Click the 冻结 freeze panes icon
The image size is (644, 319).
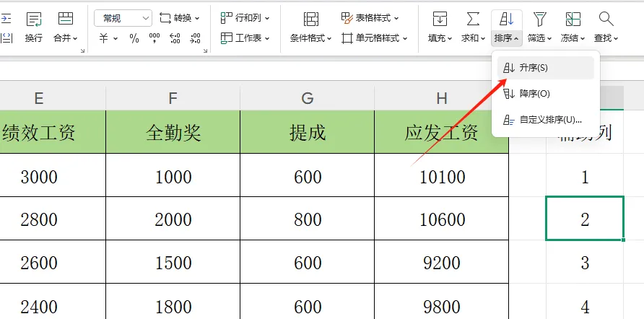(573, 19)
